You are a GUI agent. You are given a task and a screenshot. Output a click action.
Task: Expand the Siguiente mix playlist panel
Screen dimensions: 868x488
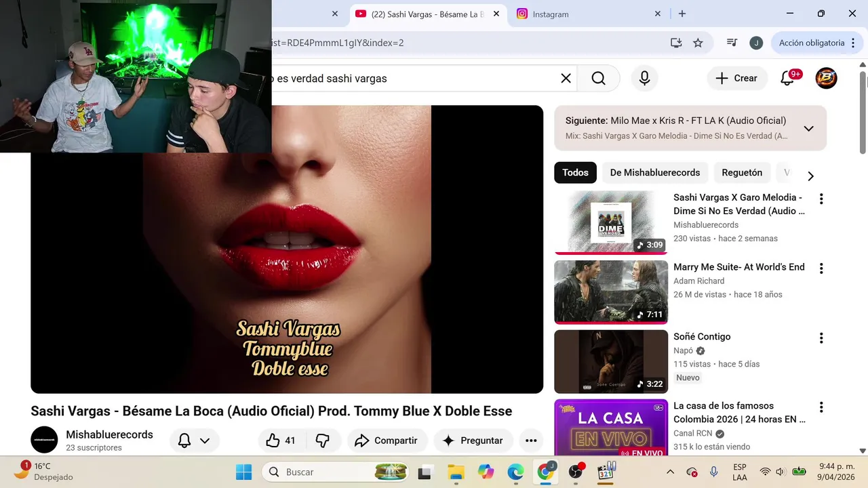click(808, 128)
